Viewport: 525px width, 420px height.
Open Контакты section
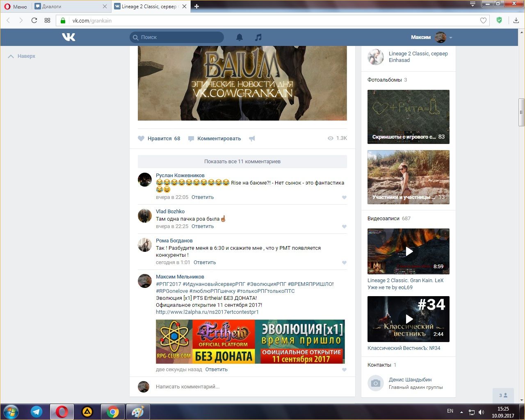point(379,365)
